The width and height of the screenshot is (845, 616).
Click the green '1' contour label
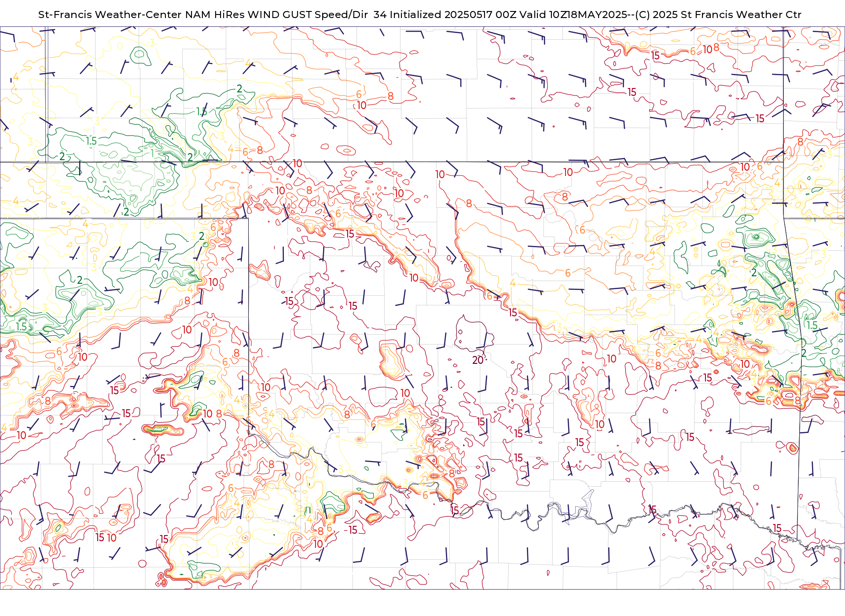[x=152, y=154]
